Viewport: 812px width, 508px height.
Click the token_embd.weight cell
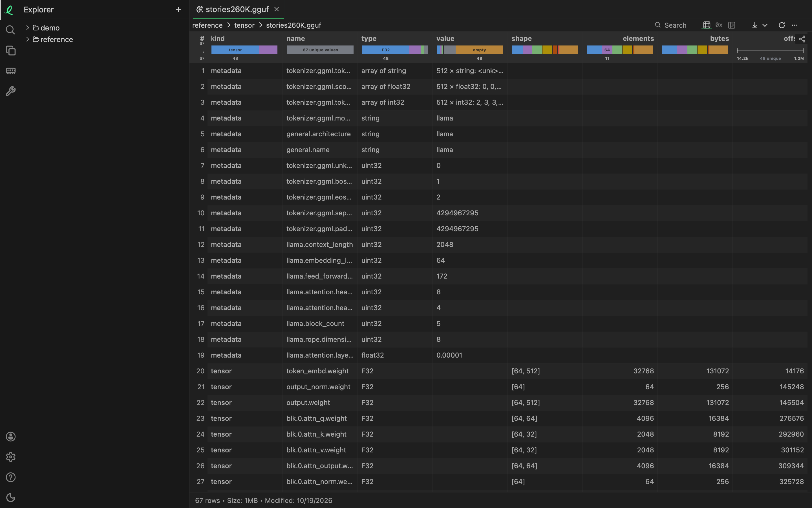click(x=320, y=371)
